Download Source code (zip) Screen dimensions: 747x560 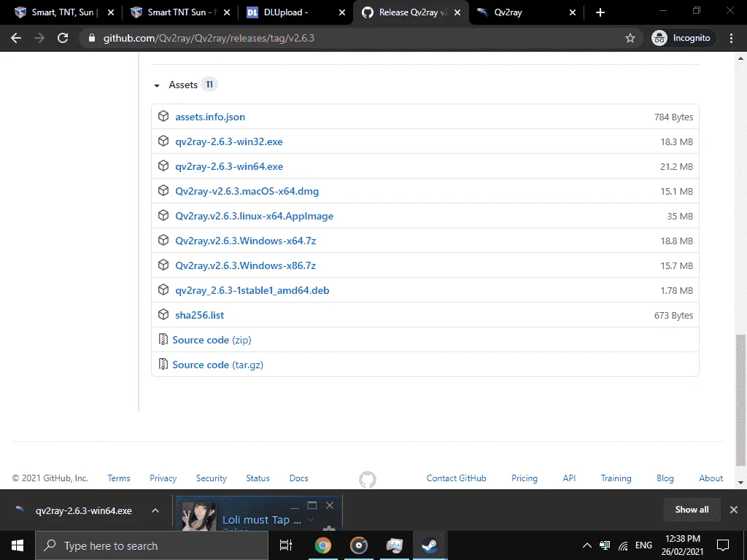pos(212,340)
